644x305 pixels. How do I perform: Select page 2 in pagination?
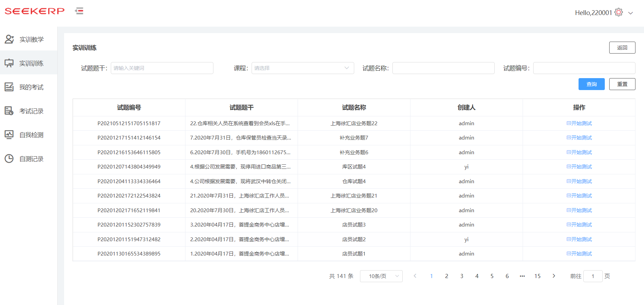pos(446,276)
